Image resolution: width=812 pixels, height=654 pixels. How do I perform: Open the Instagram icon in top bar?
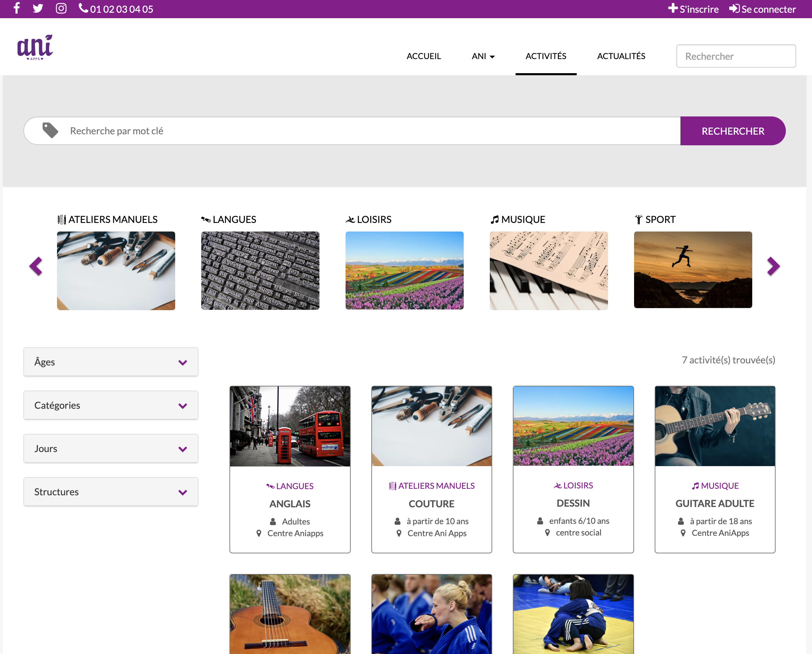point(61,8)
